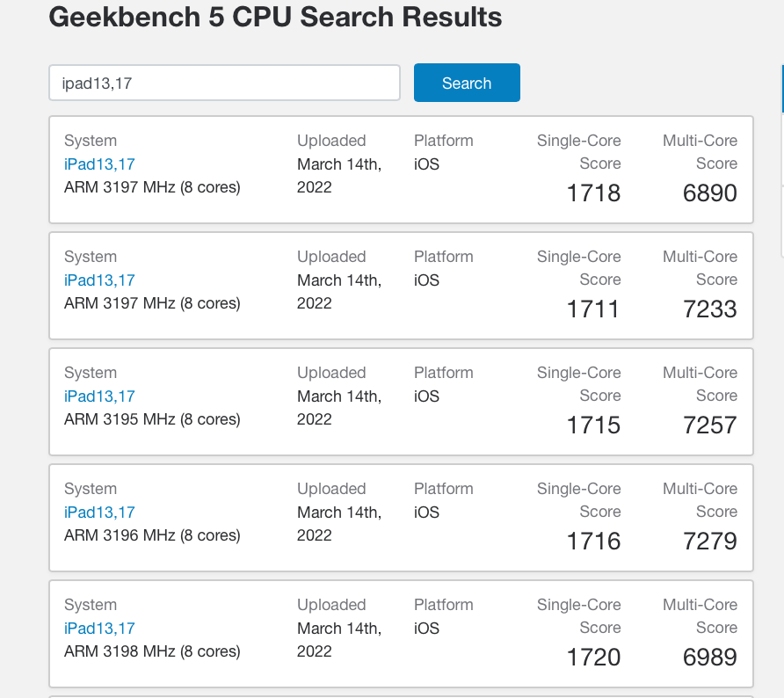Click the multi-core score 6989
784x698 pixels.
710,657
